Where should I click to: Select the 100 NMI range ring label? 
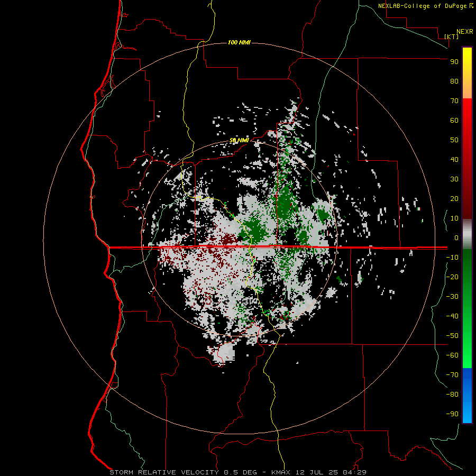[x=239, y=42]
